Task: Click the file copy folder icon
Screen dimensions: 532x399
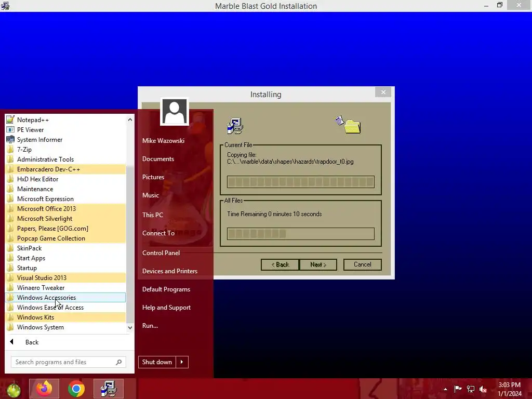Action: [x=349, y=125]
